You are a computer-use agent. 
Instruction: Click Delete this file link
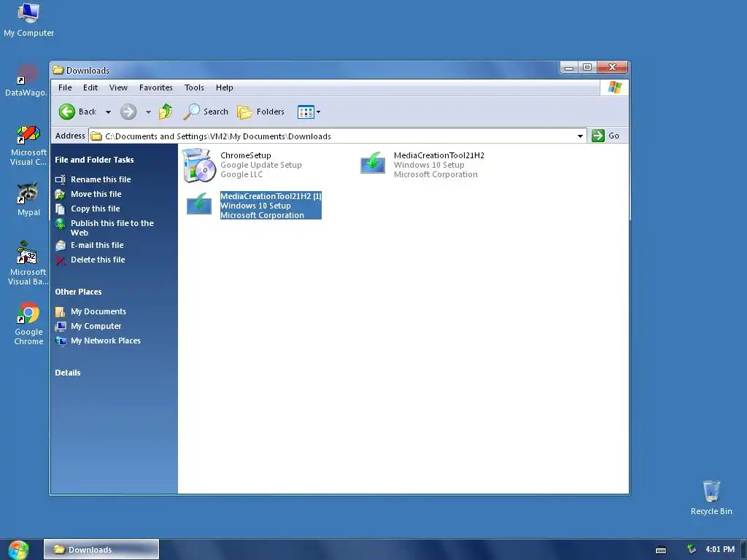98,260
